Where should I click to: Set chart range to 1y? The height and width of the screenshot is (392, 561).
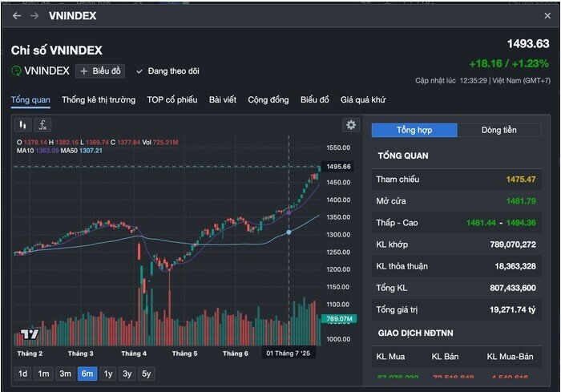[108, 374]
